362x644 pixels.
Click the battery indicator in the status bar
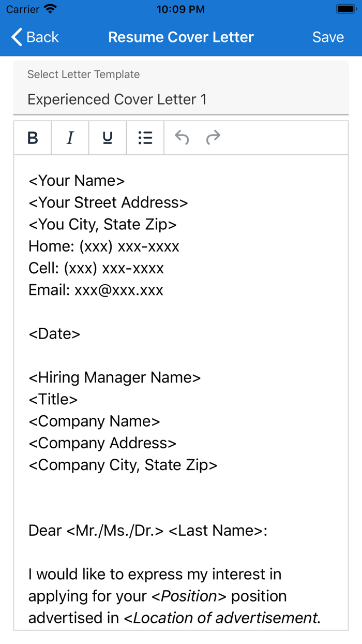pyautogui.click(x=344, y=9)
